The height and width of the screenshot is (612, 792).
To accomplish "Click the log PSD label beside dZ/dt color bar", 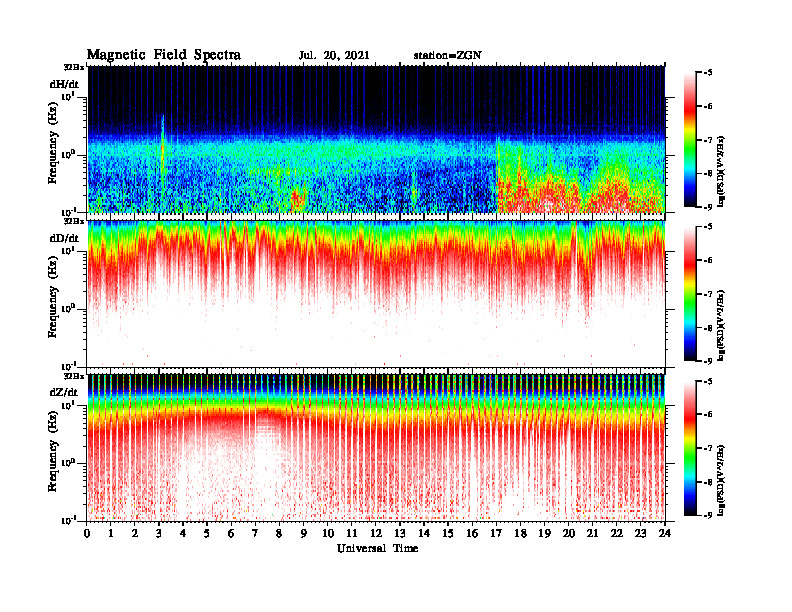I will (721, 480).
